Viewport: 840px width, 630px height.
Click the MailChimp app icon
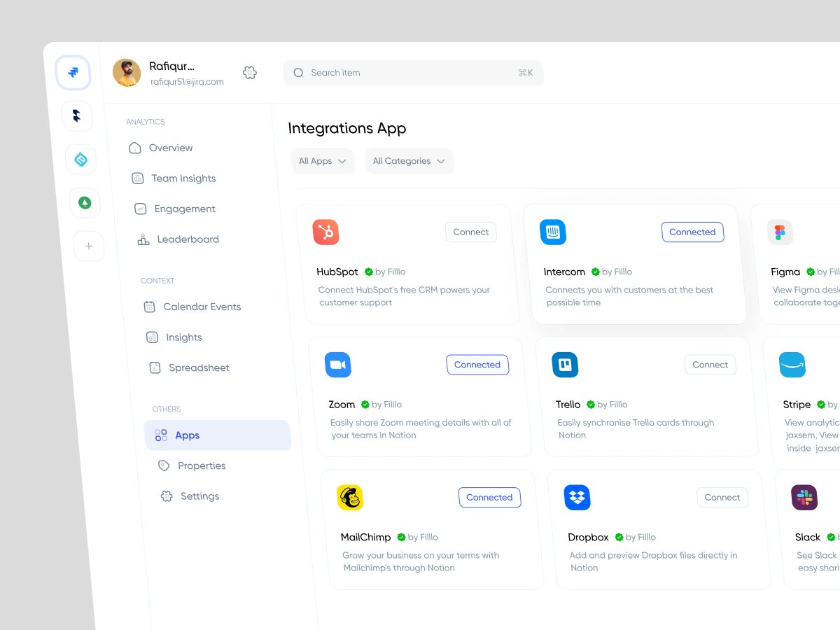point(350,498)
